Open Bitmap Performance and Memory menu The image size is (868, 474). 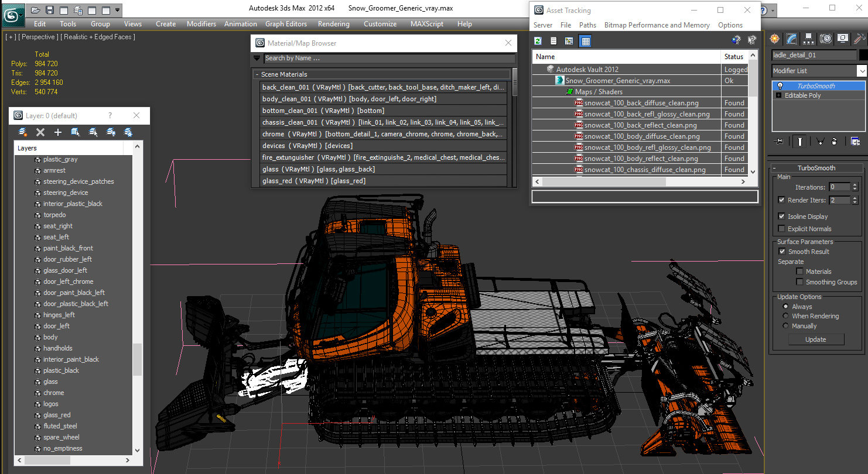[x=657, y=25]
